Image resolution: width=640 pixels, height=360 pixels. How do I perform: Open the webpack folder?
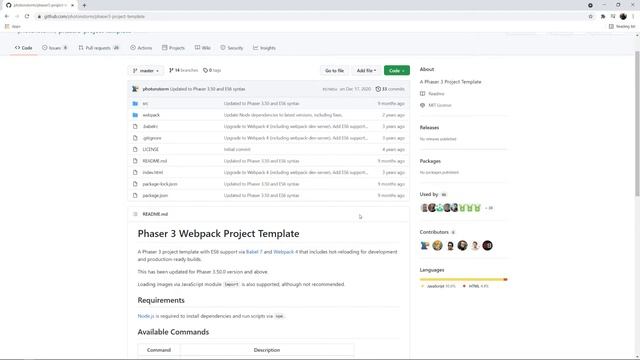click(151, 115)
